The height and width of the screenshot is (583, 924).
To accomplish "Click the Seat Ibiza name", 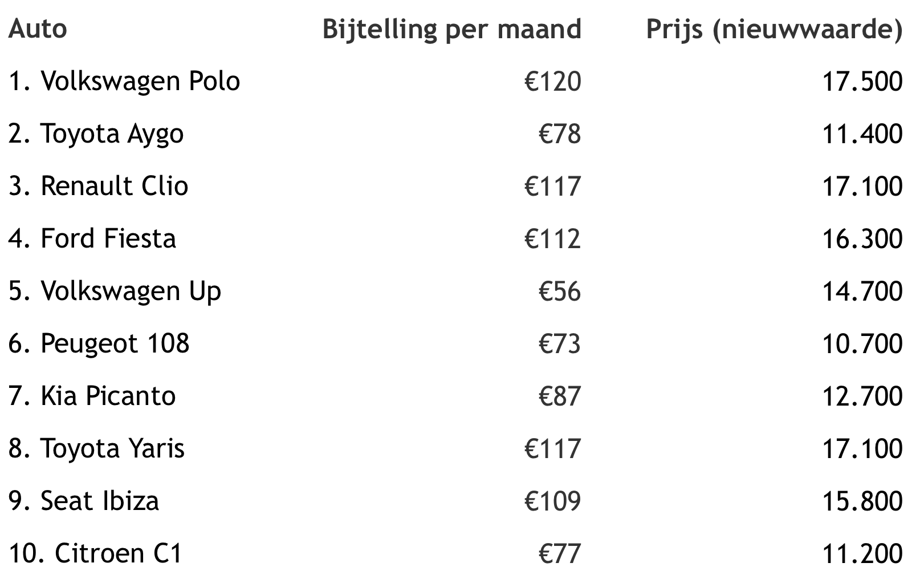I will coord(84,501).
